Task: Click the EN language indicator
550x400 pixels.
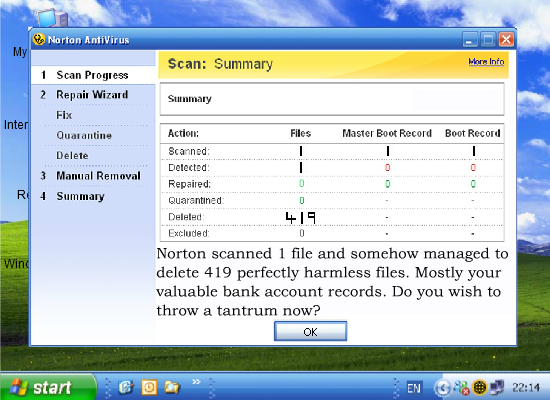Action: (414, 388)
